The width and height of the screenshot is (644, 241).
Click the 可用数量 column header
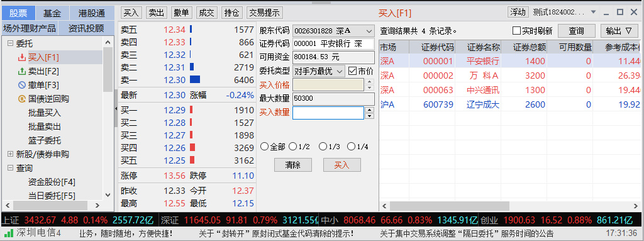[570, 47]
